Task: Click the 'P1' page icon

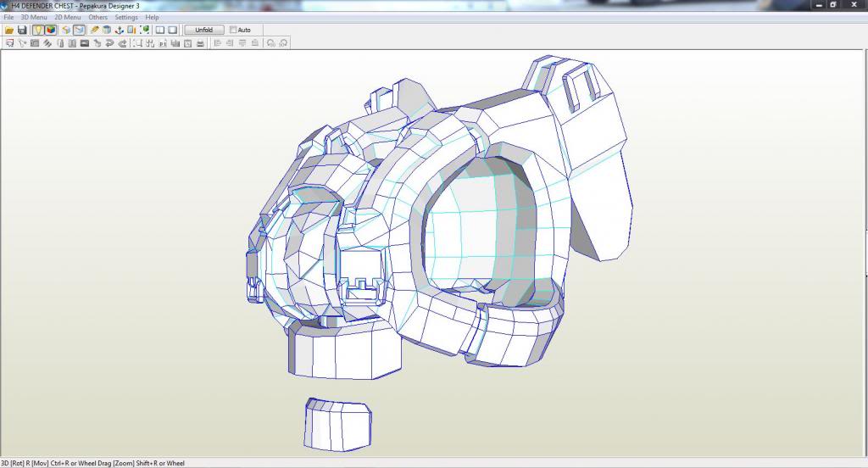Action: [163, 43]
